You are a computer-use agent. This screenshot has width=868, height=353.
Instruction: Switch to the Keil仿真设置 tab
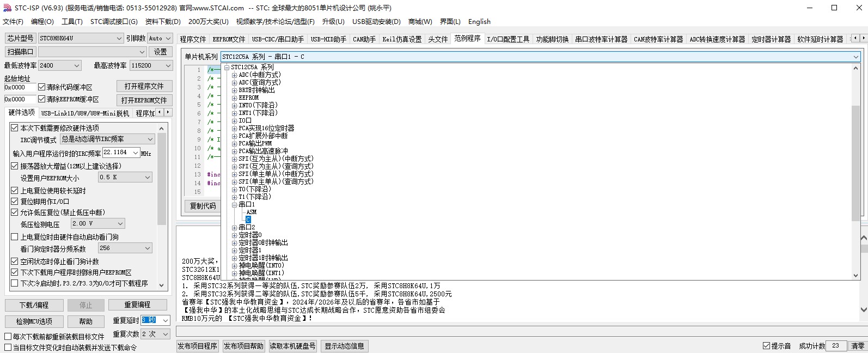coord(402,39)
